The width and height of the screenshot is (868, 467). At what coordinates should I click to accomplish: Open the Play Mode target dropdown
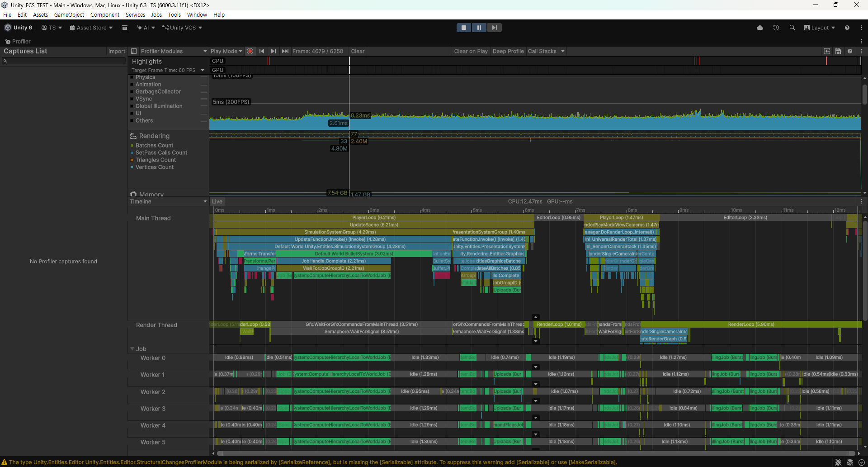226,51
